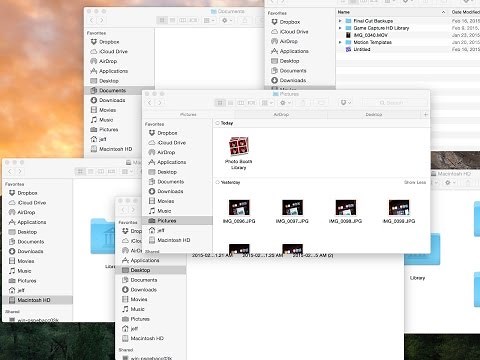Click Show Less in the Yesterday group
Image resolution: width=480 pixels, height=360 pixels.
click(x=415, y=182)
